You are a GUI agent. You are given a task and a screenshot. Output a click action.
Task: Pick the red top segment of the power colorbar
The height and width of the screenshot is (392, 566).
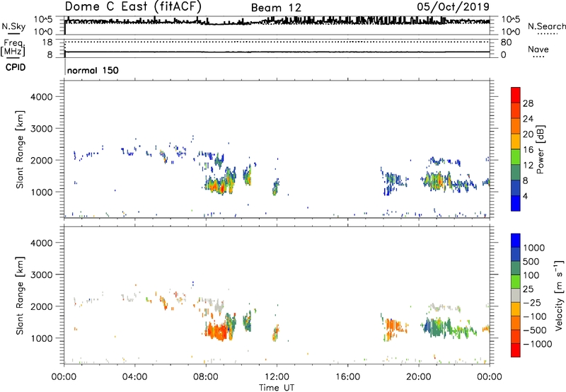[x=516, y=95]
